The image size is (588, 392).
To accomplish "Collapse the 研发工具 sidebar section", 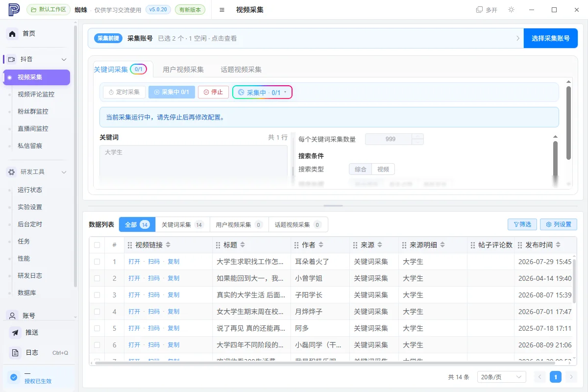I will (64, 172).
